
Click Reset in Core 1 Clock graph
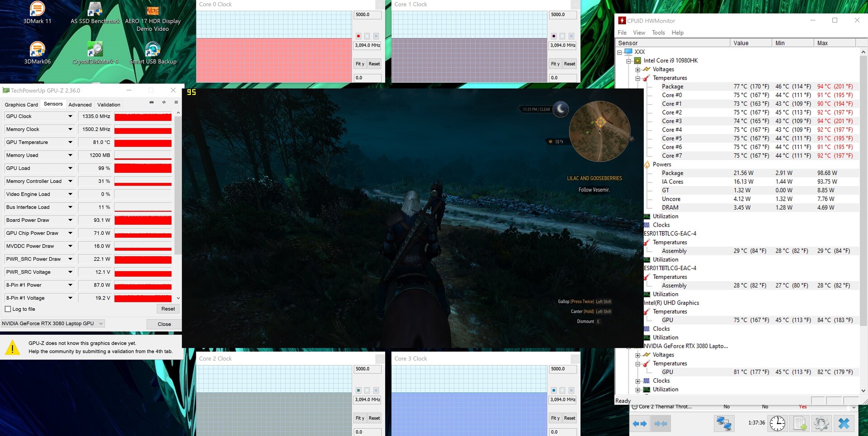point(570,64)
